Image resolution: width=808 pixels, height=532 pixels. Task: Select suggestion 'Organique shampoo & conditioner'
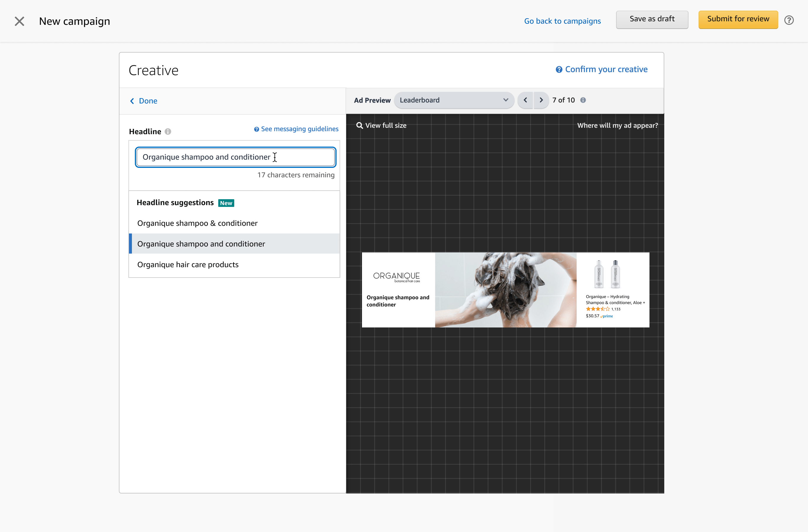tap(197, 223)
